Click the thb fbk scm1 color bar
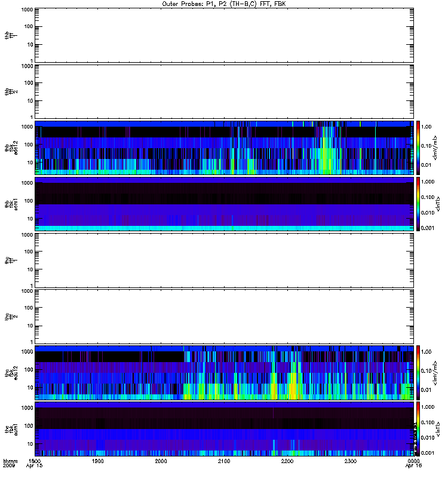The width and height of the screenshot is (448, 478). (x=418, y=204)
